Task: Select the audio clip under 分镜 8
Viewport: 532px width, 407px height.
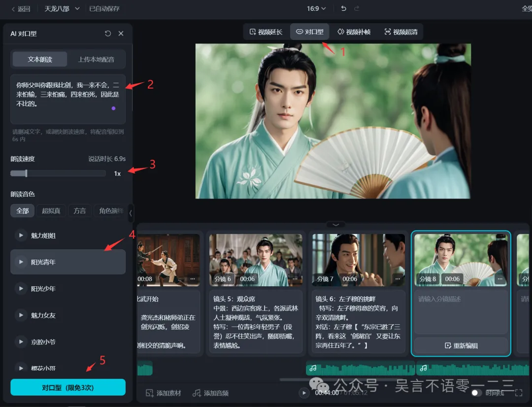Action: coord(472,368)
